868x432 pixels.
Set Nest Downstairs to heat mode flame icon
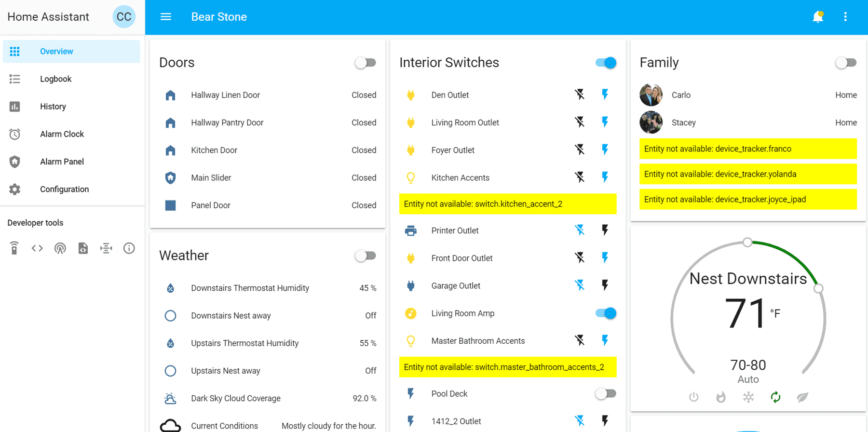click(x=721, y=397)
